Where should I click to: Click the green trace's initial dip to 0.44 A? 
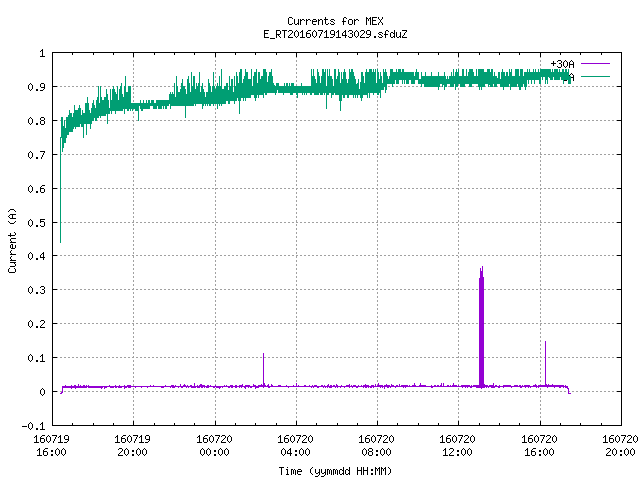(x=60, y=192)
